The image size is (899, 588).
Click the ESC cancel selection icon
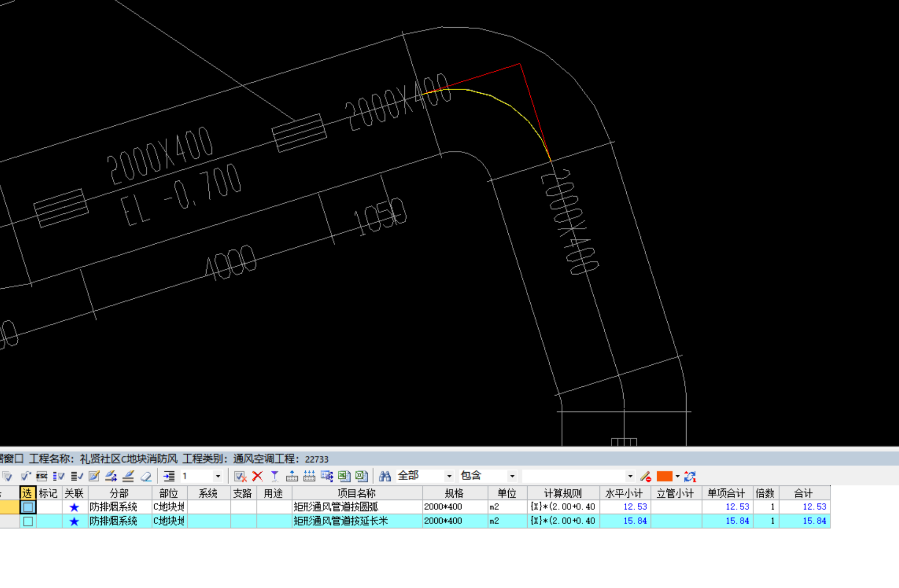click(x=42, y=476)
